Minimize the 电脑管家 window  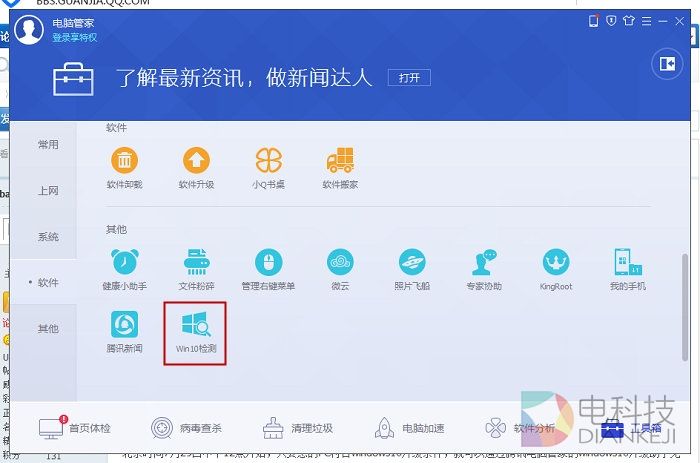[663, 21]
